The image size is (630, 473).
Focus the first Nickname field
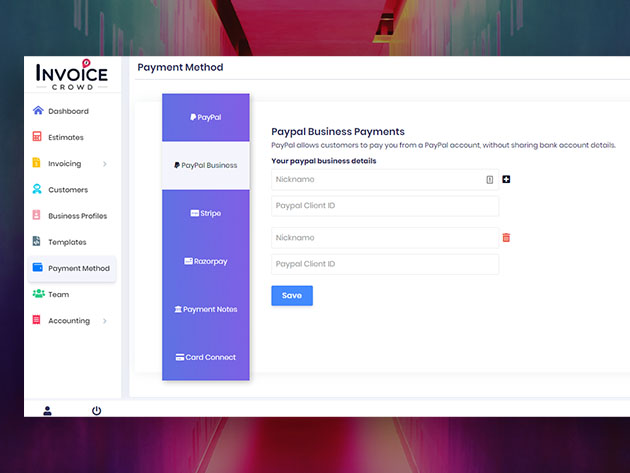click(385, 180)
